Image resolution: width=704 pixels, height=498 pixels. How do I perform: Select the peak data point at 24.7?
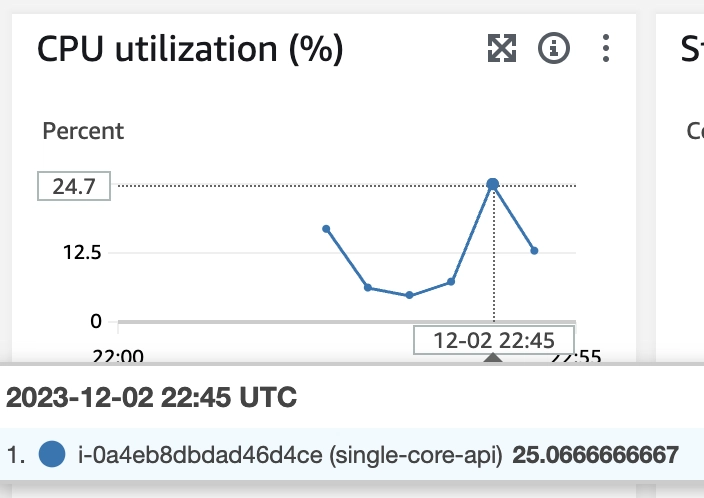tap(492, 184)
